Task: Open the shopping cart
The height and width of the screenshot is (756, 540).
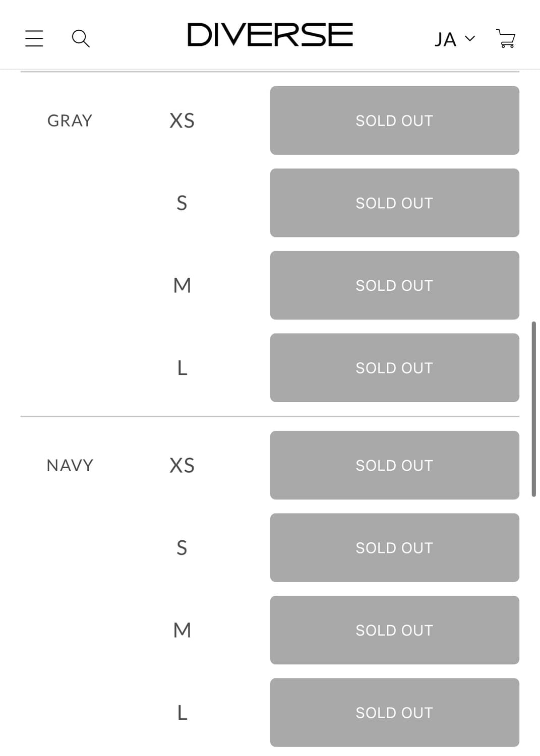Action: click(506, 38)
